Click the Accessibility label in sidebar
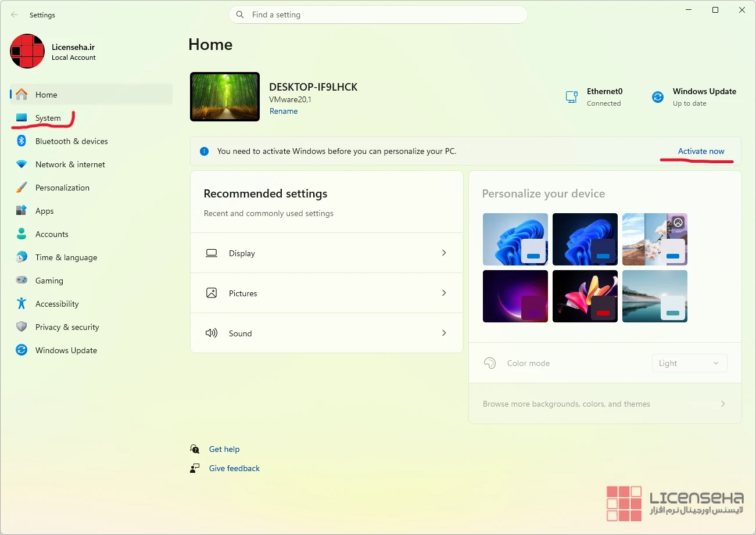The image size is (756, 535). 57,304
